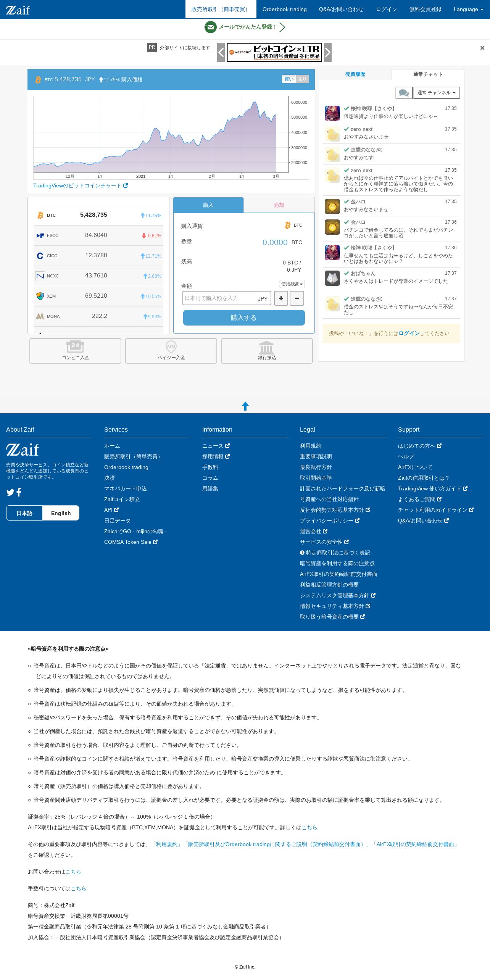
Task: Switch to the 購入 tab
Action: pyautogui.click(x=208, y=205)
